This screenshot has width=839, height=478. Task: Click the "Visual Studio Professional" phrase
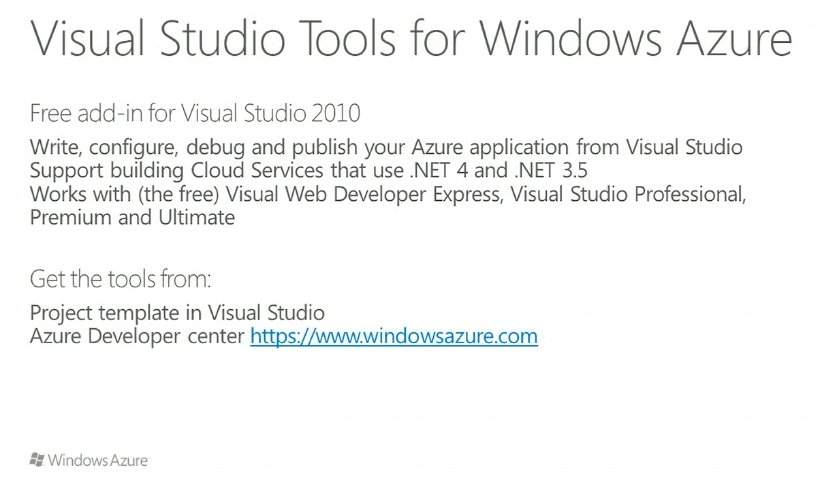(627, 194)
